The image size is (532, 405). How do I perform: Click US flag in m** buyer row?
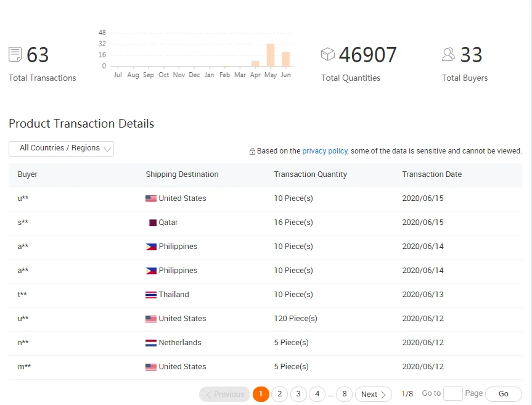click(151, 367)
